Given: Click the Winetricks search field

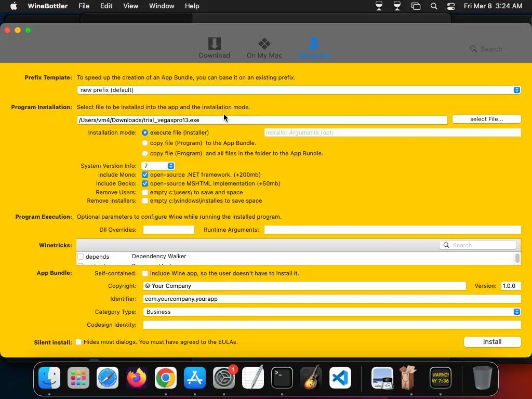Looking at the screenshot, I should [x=478, y=245].
